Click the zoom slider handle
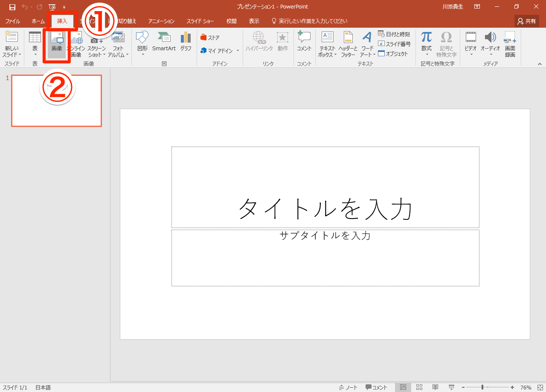The image size is (546, 392). coord(482,387)
